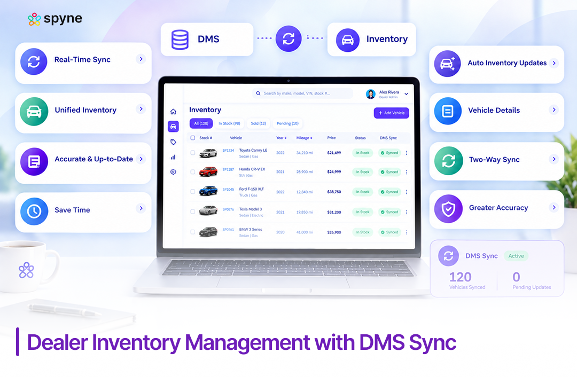The height and width of the screenshot is (392, 577).
Task: Click the Add Vehicle button
Action: (x=392, y=113)
